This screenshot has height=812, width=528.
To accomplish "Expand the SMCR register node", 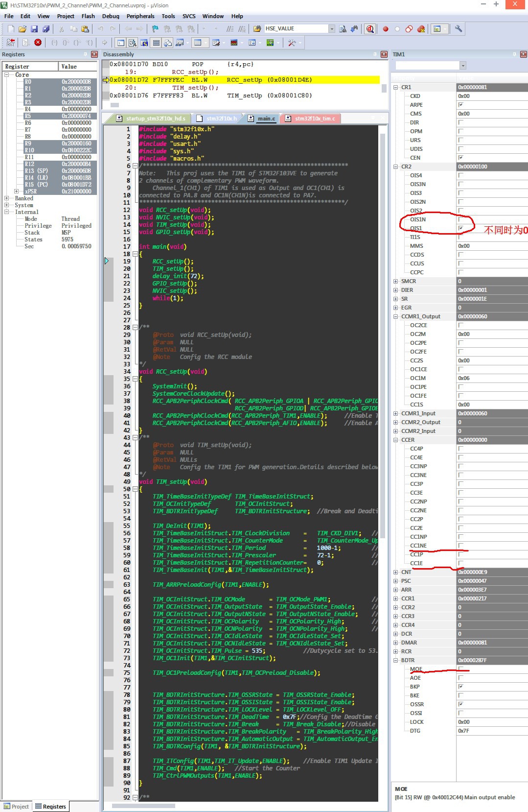I will [395, 281].
